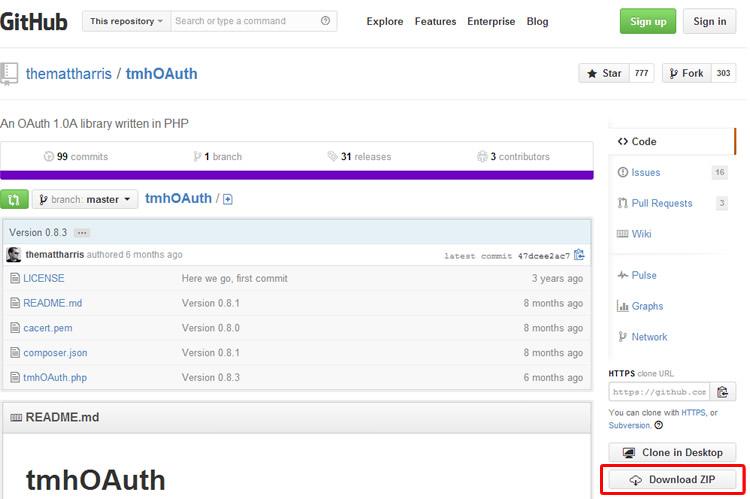
Task: Open the README.md file
Action: [53, 303]
